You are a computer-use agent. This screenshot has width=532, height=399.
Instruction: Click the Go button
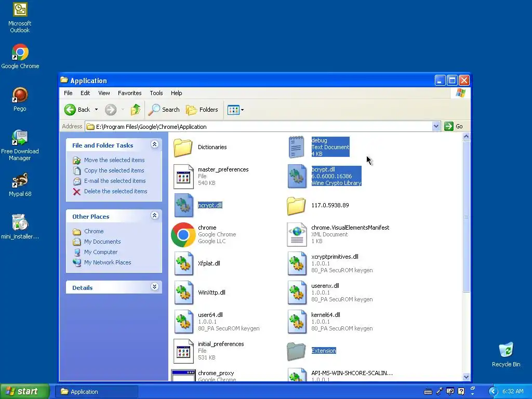pyautogui.click(x=454, y=127)
